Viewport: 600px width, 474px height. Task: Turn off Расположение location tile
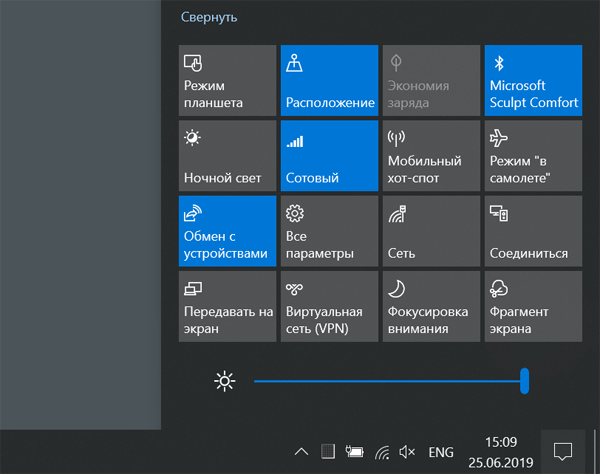point(329,80)
